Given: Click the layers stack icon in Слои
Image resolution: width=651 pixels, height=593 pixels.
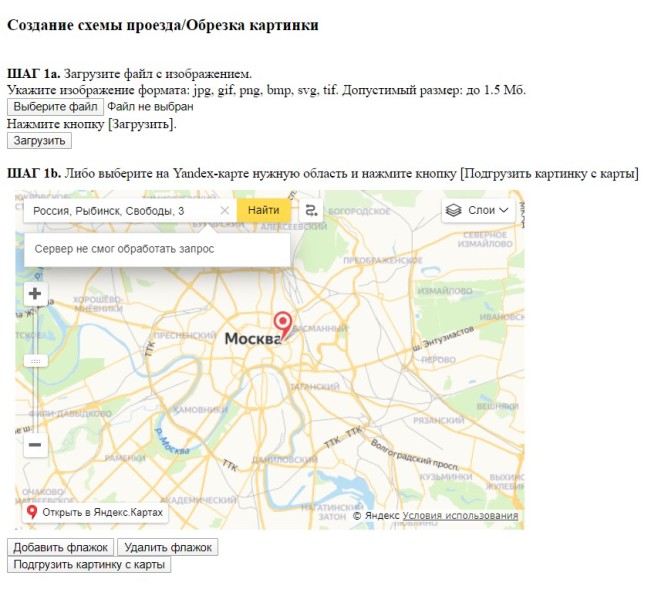Looking at the screenshot, I should pos(453,211).
